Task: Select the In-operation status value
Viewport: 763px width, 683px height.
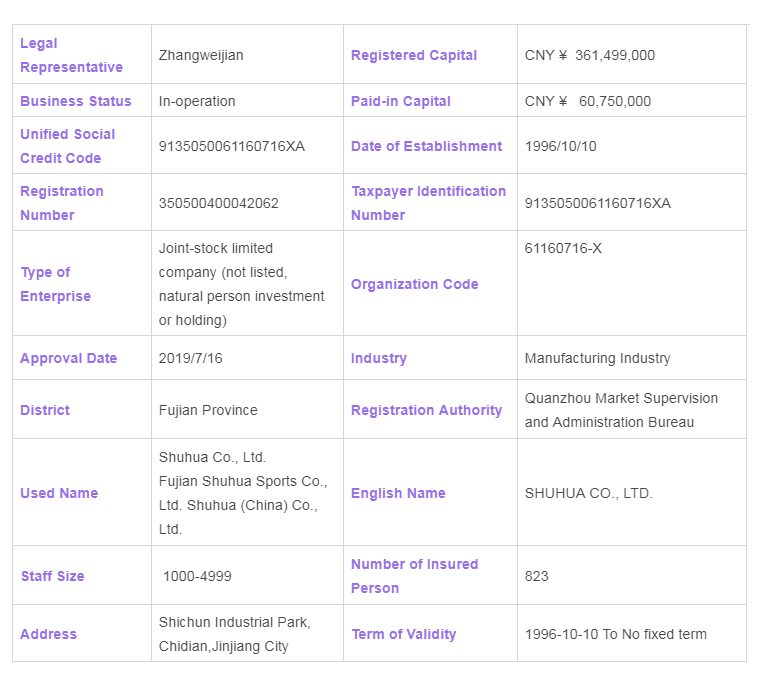Action: pos(197,101)
